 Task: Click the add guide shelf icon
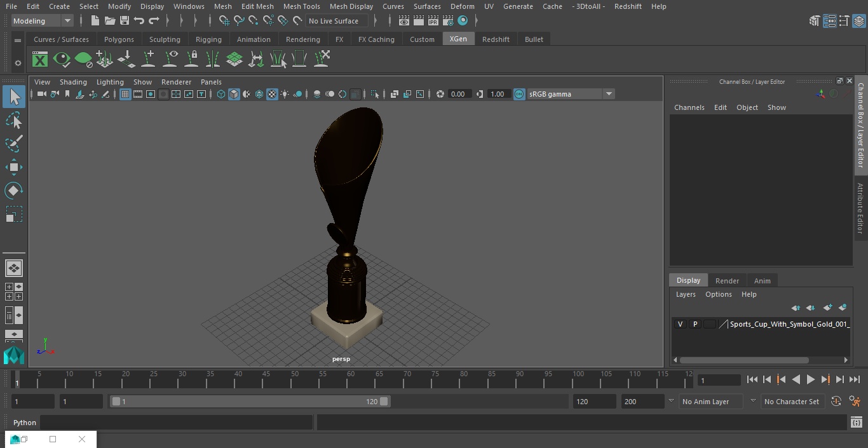pos(148,59)
